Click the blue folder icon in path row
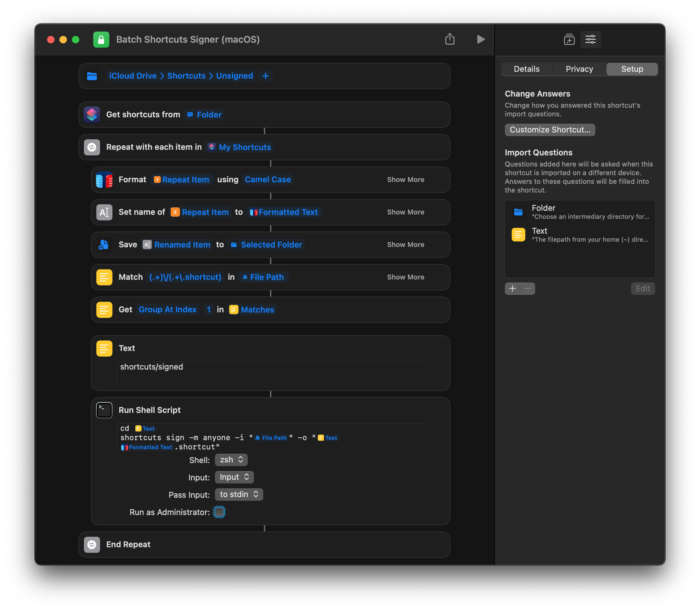The width and height of the screenshot is (700, 611). [x=92, y=76]
